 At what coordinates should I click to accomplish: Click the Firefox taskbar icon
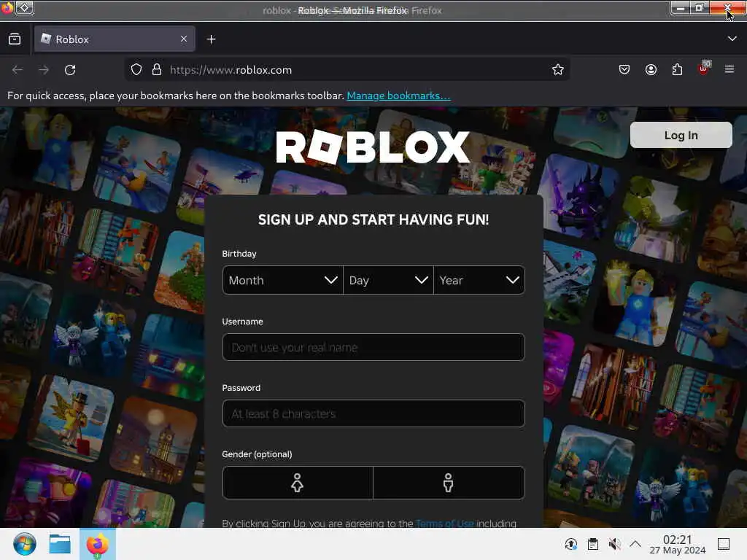(x=98, y=544)
